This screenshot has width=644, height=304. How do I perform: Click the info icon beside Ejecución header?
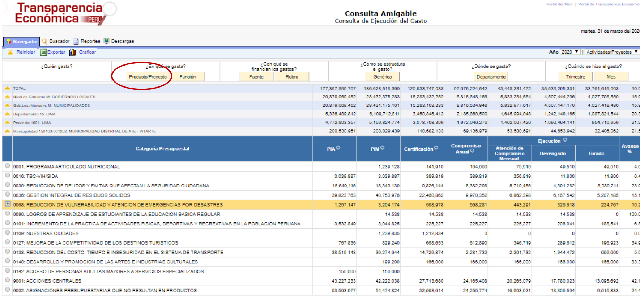(565, 140)
